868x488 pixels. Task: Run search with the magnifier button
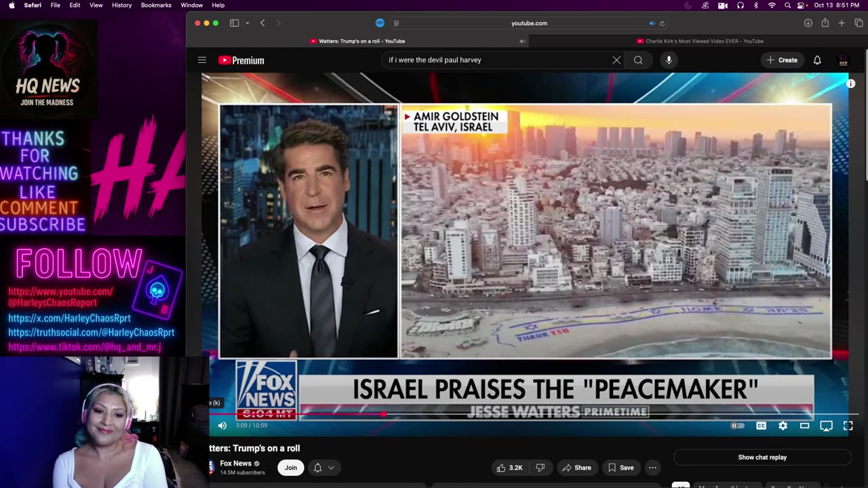(638, 60)
